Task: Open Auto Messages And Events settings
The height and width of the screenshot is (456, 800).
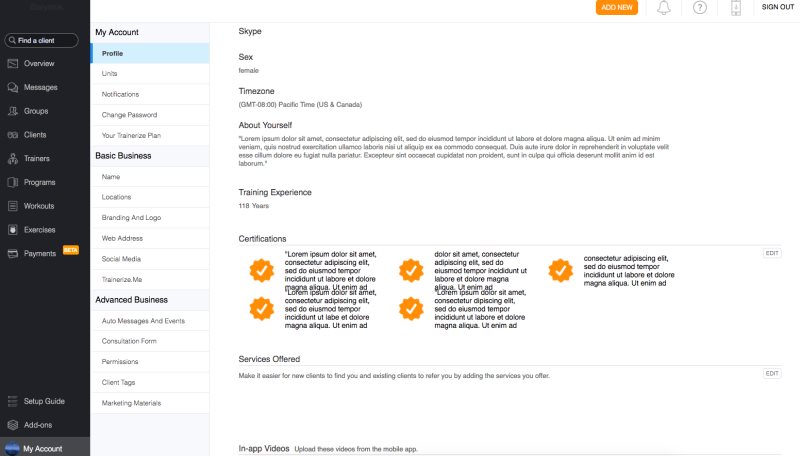Action: coord(143,321)
